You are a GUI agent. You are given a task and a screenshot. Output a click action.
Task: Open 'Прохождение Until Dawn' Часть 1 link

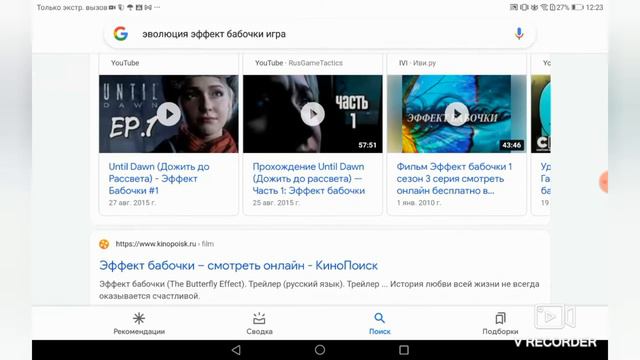[309, 179]
